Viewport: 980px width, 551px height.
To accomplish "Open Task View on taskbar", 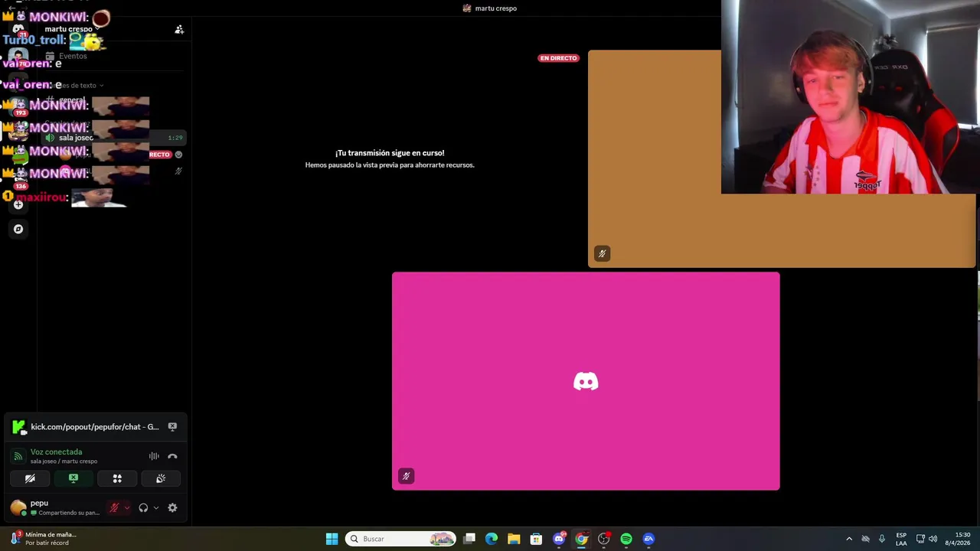I will point(469,539).
